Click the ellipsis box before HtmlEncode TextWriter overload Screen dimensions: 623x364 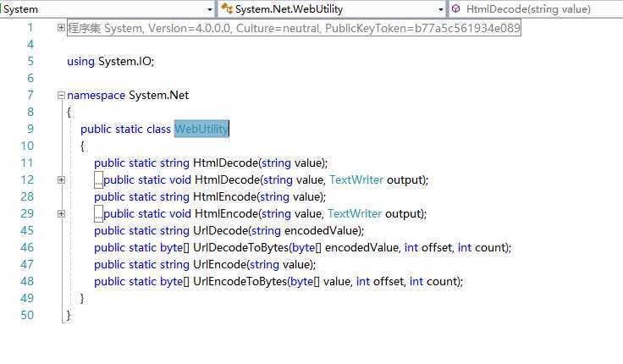[98, 214]
